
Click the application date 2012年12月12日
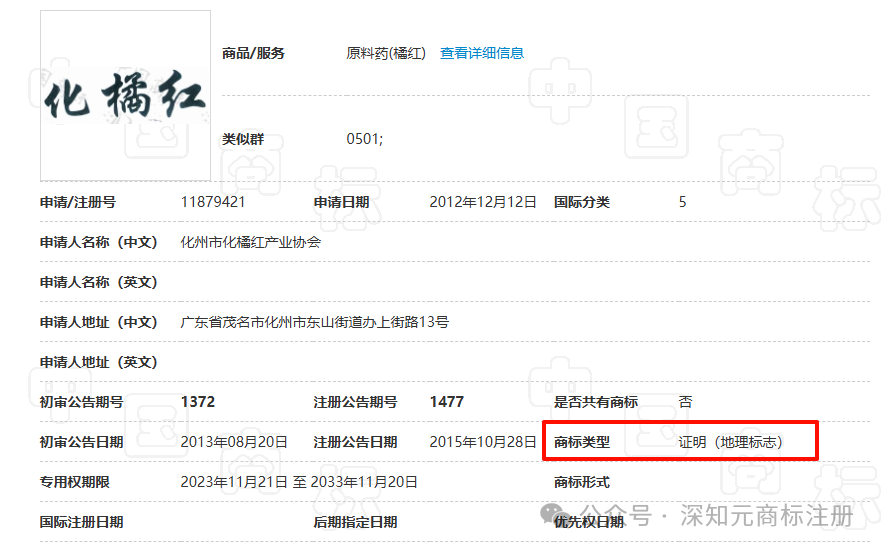pos(483,202)
